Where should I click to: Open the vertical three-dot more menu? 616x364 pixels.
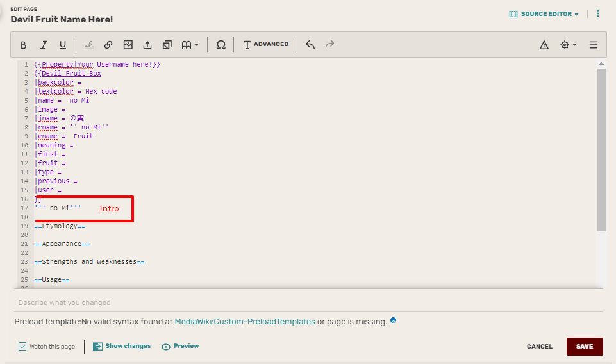click(x=598, y=13)
